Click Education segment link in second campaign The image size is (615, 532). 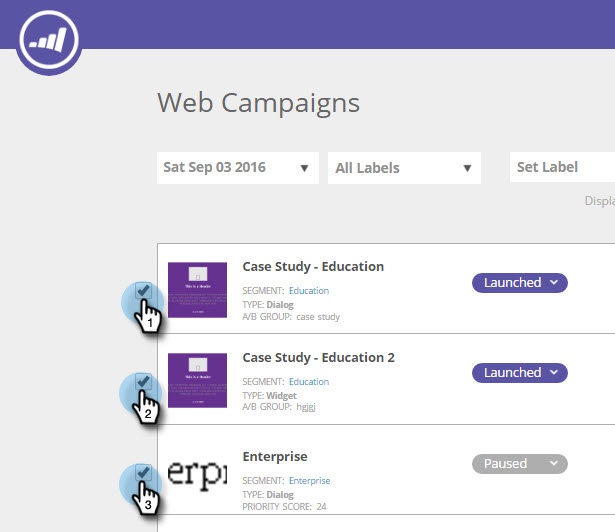(x=309, y=382)
